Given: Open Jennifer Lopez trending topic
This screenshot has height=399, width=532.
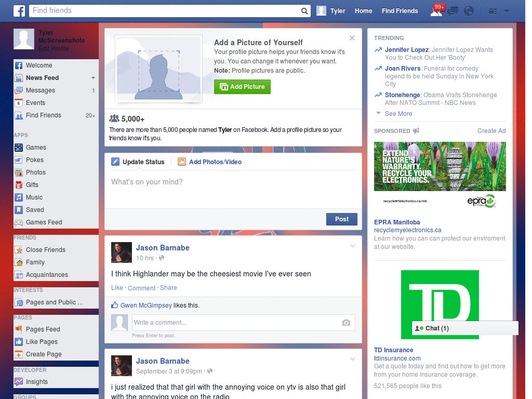Looking at the screenshot, I should point(406,50).
